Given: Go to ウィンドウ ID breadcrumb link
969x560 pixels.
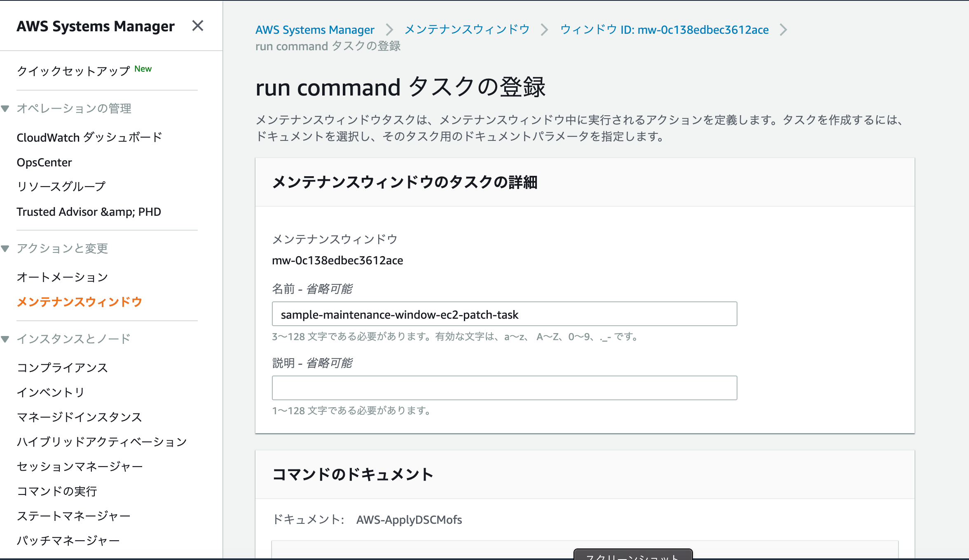Looking at the screenshot, I should pos(664,30).
